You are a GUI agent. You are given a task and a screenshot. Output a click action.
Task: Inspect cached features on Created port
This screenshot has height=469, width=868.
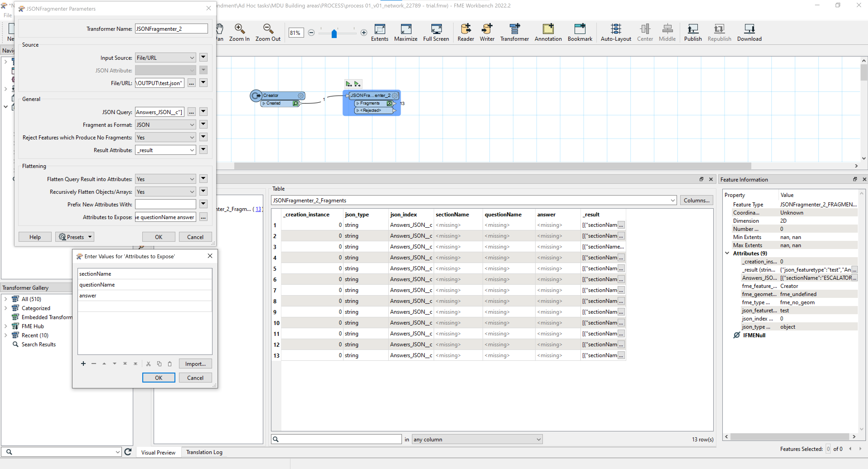(x=295, y=103)
